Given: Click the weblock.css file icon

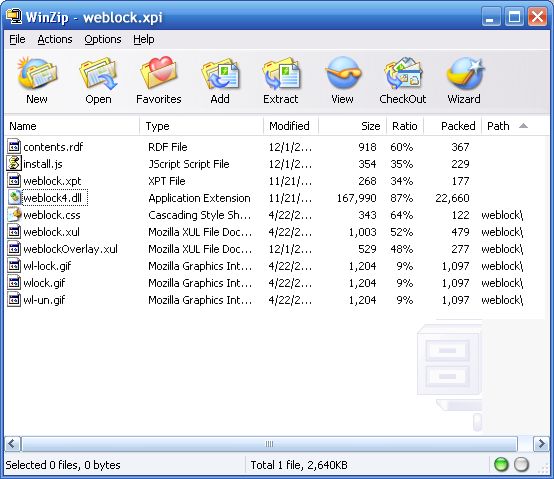Looking at the screenshot, I should click(14, 214).
